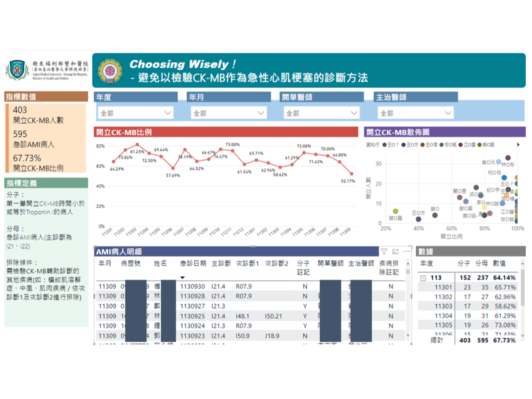Click the light bulb brain icon
This screenshot has height=399, width=532.
click(x=110, y=71)
